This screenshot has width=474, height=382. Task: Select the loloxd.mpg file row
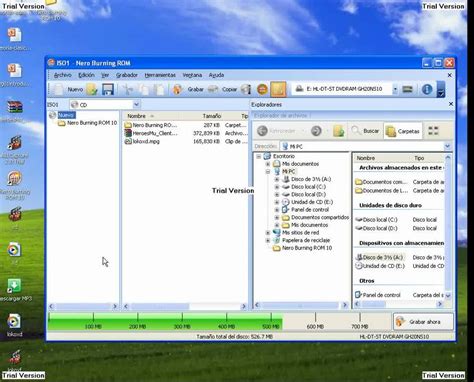(186, 141)
